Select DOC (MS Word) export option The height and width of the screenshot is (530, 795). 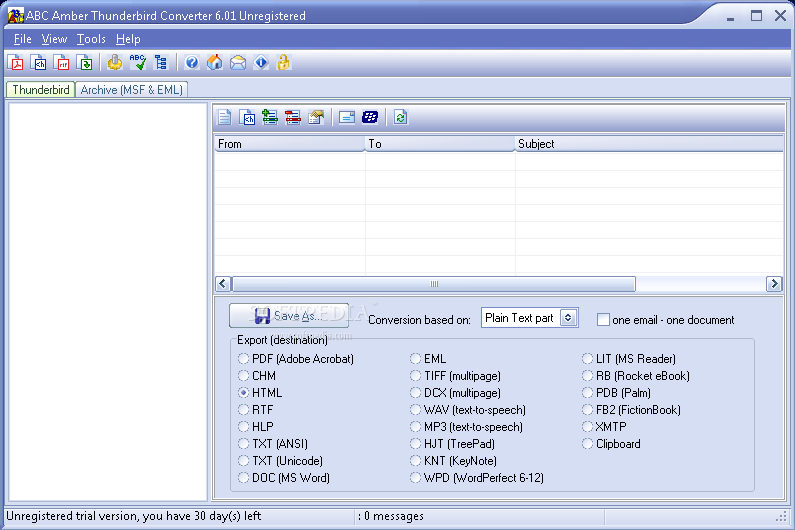284,478
